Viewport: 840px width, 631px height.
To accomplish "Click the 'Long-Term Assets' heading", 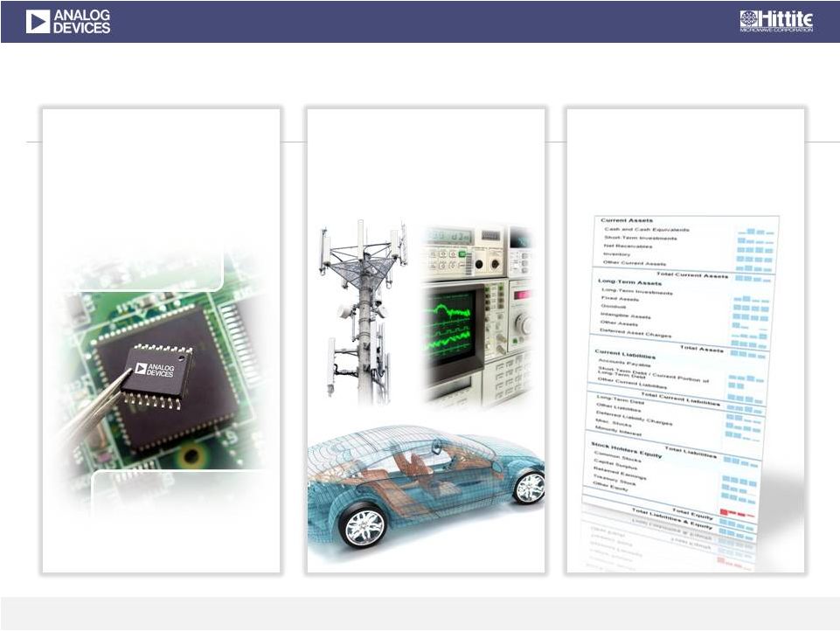I will [629, 281].
